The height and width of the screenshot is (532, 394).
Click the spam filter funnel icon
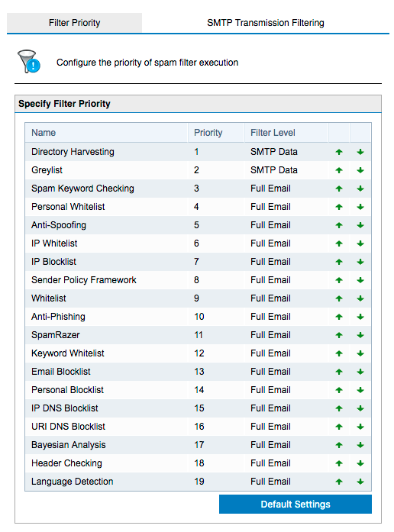click(x=29, y=61)
